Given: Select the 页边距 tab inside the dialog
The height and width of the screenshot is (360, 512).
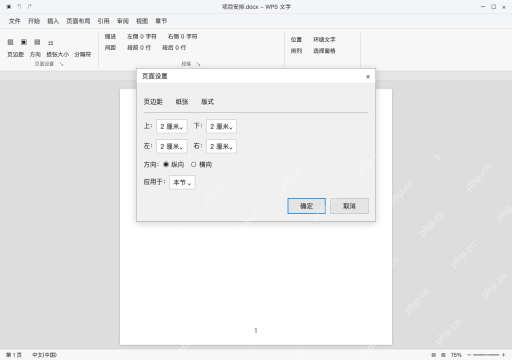Looking at the screenshot, I should coord(153,102).
